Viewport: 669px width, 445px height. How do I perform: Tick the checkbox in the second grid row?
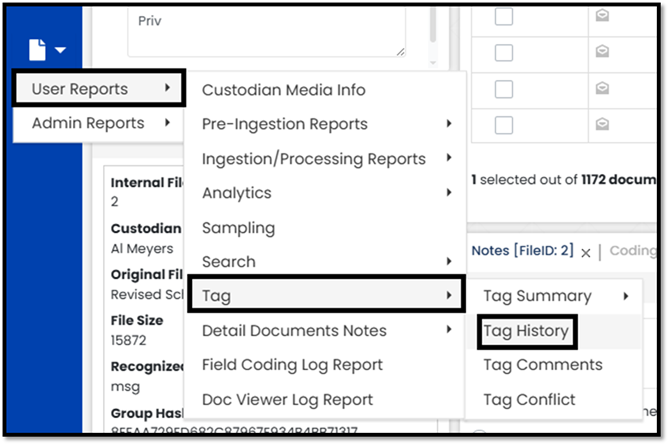504,52
